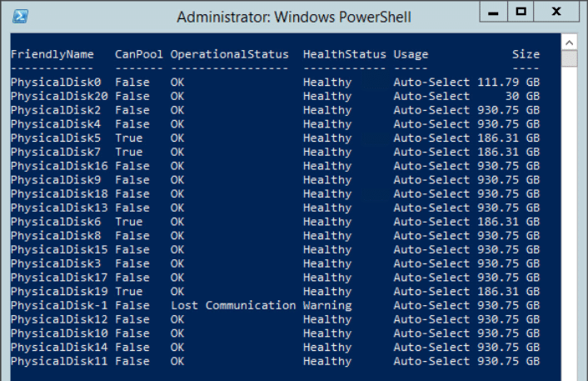Select the PhysicalDisk3 name
The image size is (588, 381).
(56, 263)
